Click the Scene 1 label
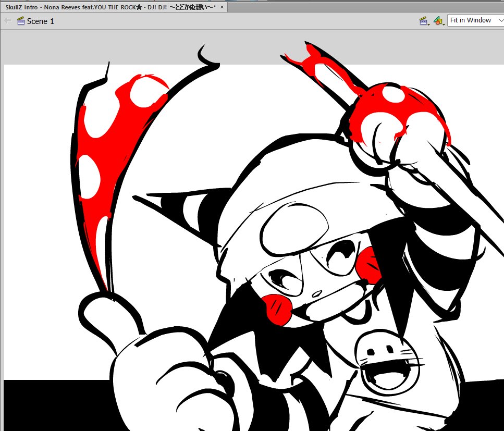The image size is (504, 431). click(x=41, y=21)
